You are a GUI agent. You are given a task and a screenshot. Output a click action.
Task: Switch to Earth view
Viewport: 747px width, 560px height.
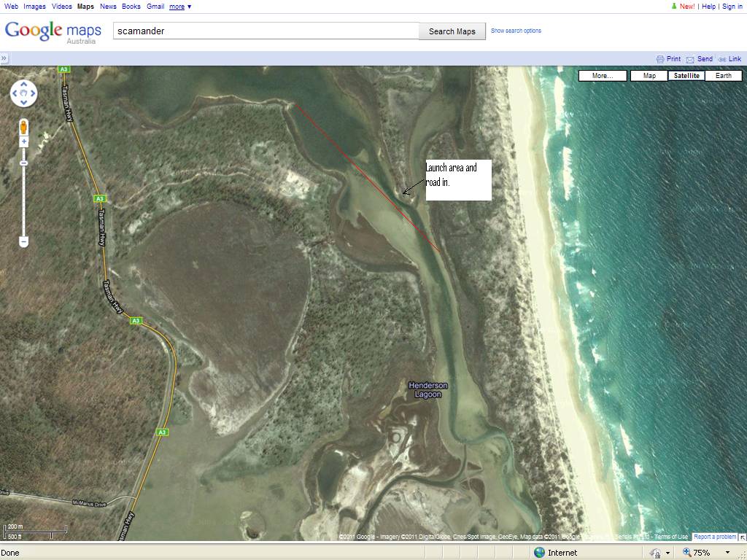pos(723,75)
